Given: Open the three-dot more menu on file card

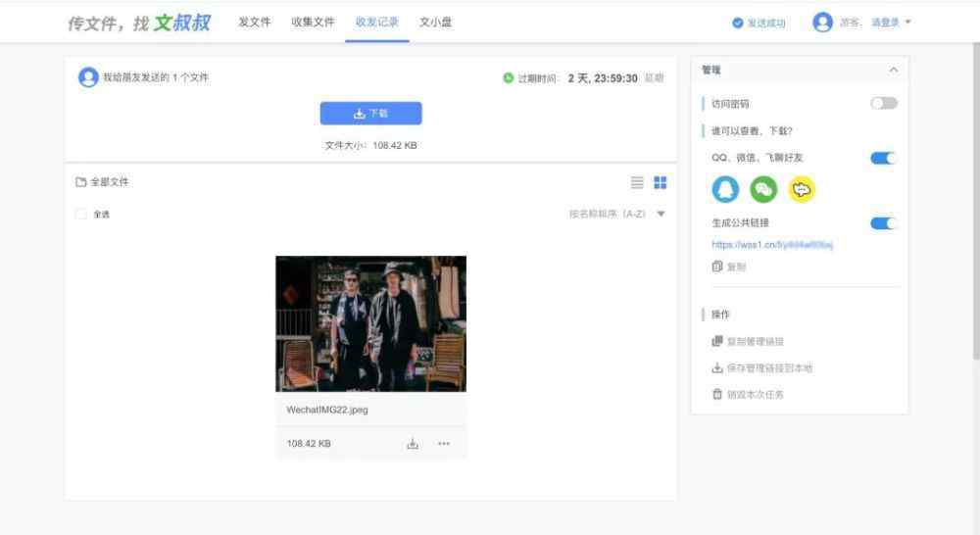Looking at the screenshot, I should (x=444, y=444).
